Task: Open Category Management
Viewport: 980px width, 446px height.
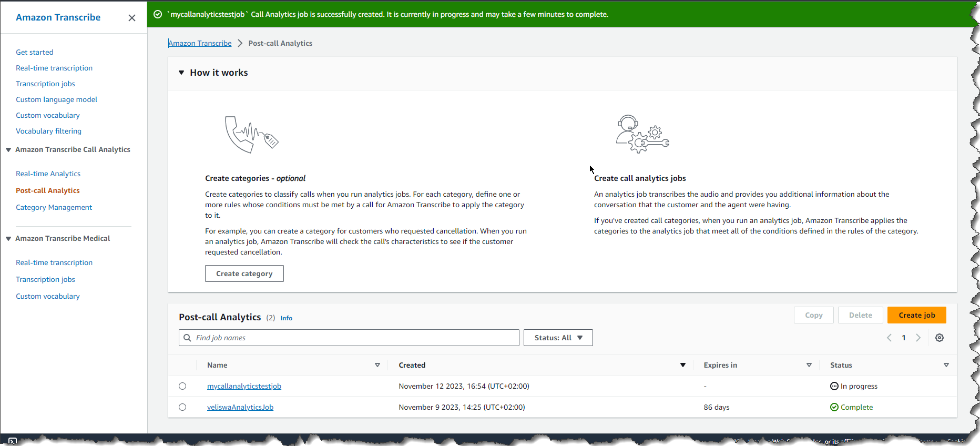Action: tap(54, 207)
